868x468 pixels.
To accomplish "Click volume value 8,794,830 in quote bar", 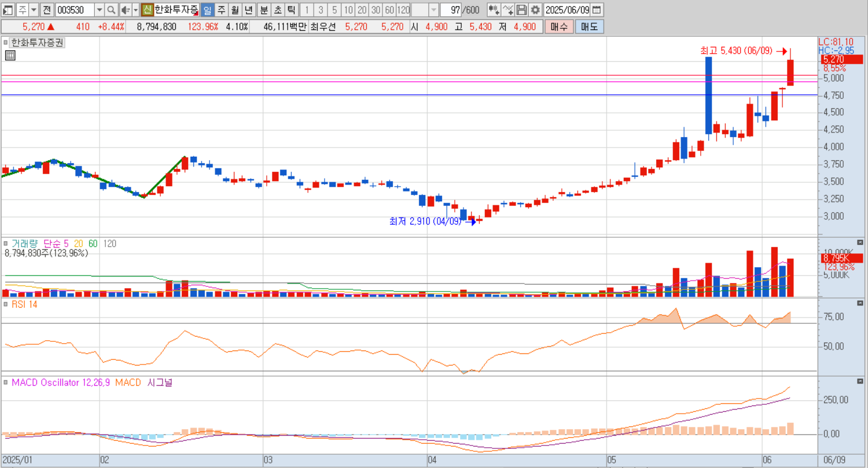I will click(156, 27).
